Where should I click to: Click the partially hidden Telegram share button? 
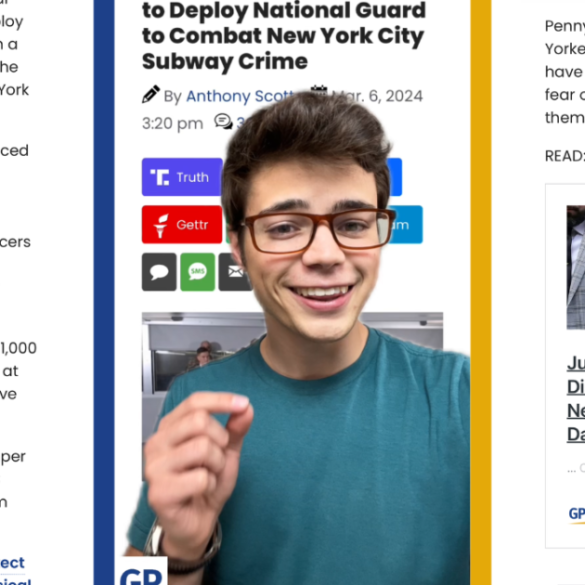click(405, 224)
